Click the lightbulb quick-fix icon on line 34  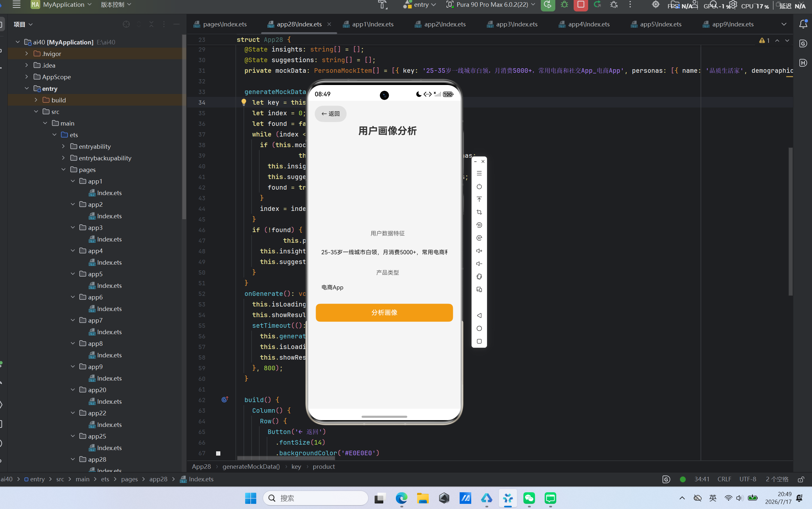click(x=244, y=102)
